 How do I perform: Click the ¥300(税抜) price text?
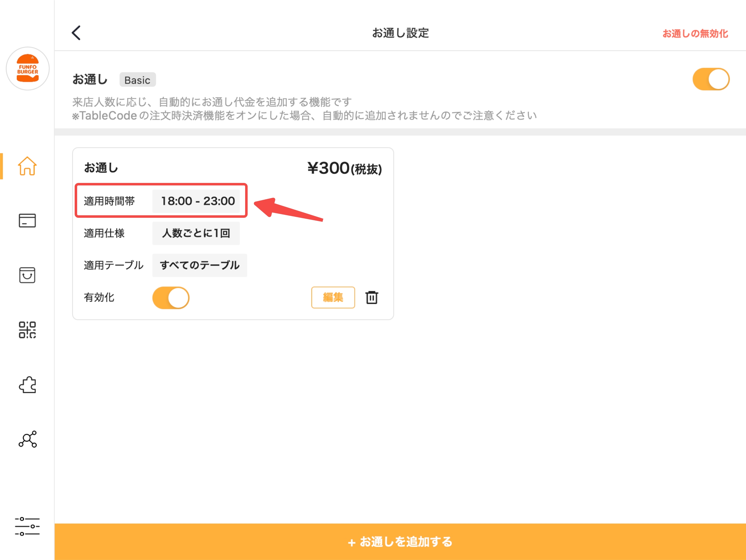(x=344, y=168)
